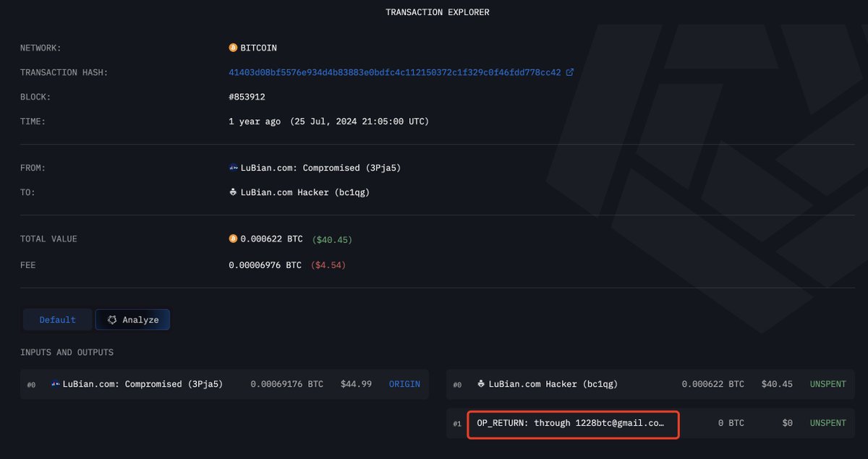Click the hacker icon in the TO row
Image resolution: width=868 pixels, height=459 pixels.
point(233,192)
